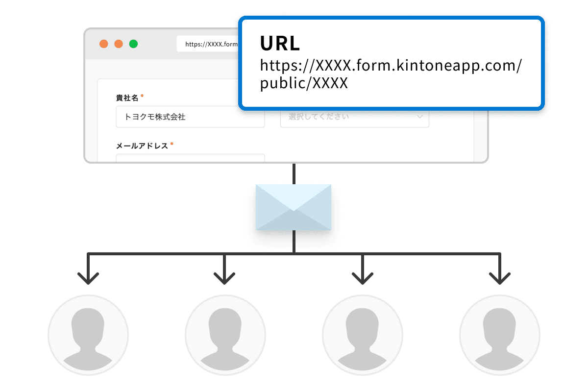Click the トヨクモ株式会社 company name field
Viewport: 588px width, 392px height.
pyautogui.click(x=190, y=117)
